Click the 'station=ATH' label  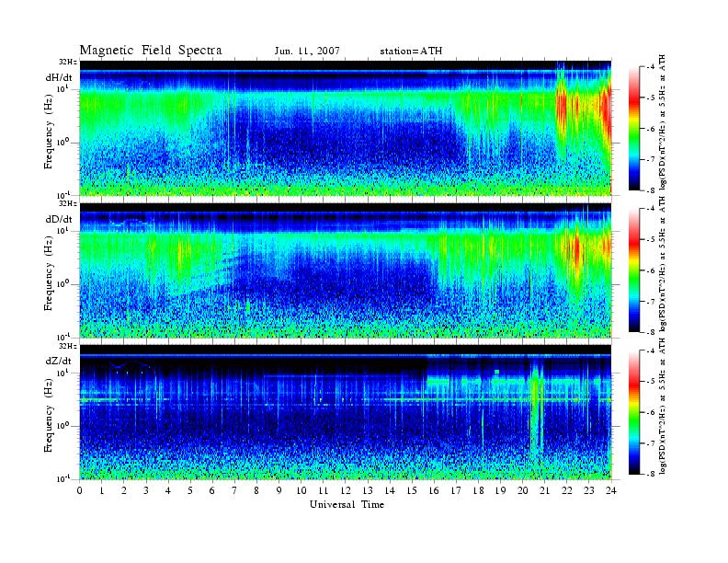(411, 52)
